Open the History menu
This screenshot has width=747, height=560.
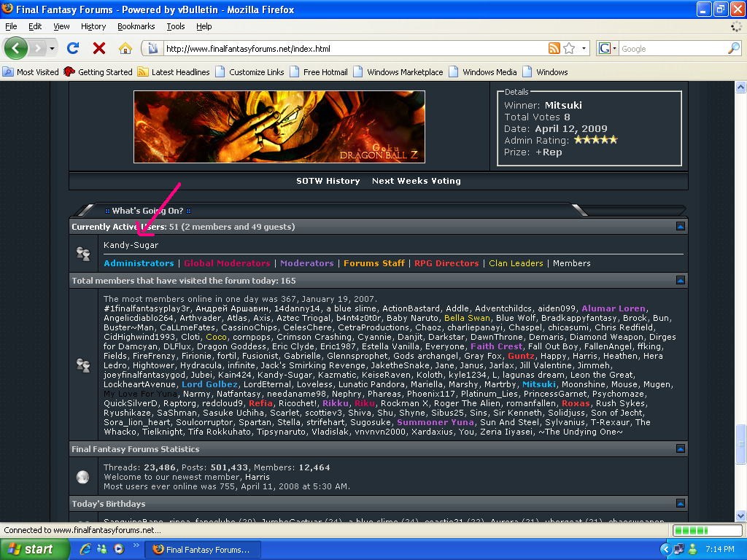tap(93, 26)
